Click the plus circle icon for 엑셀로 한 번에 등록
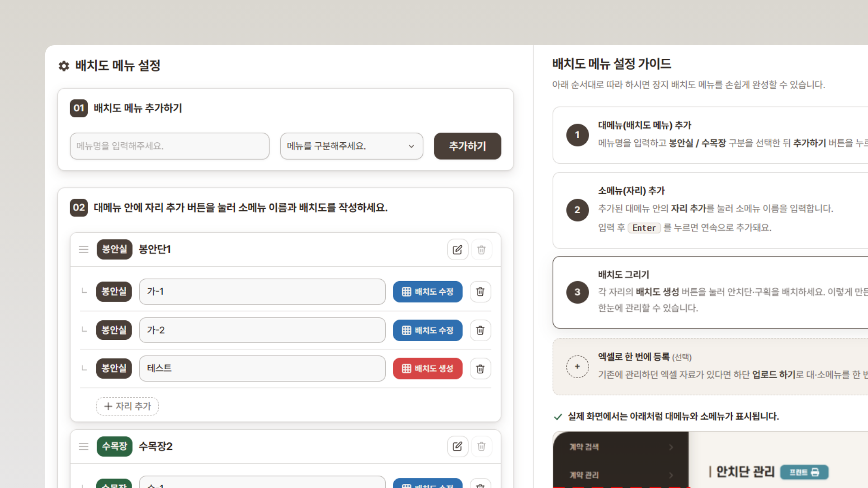 (x=577, y=366)
